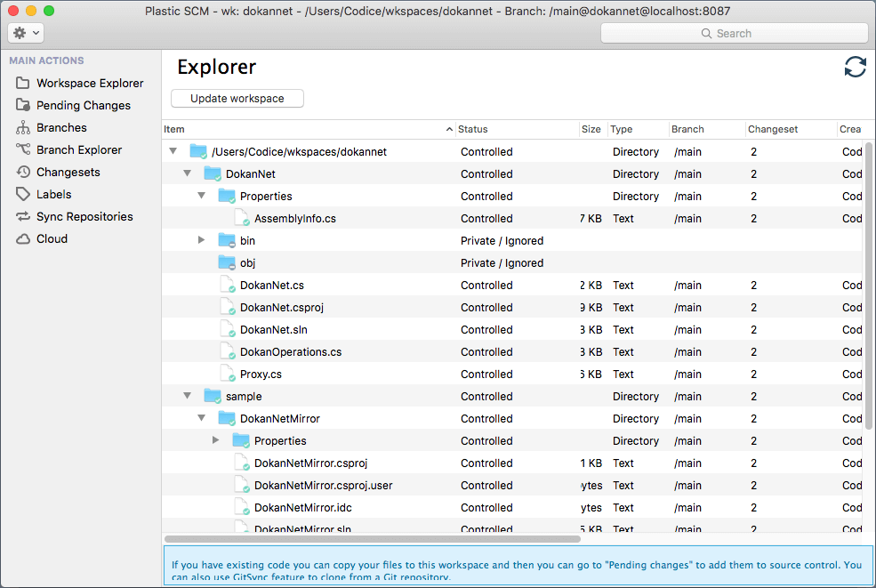
Task: Expand the Properties folder under DokanNetMirror
Action: (x=215, y=440)
